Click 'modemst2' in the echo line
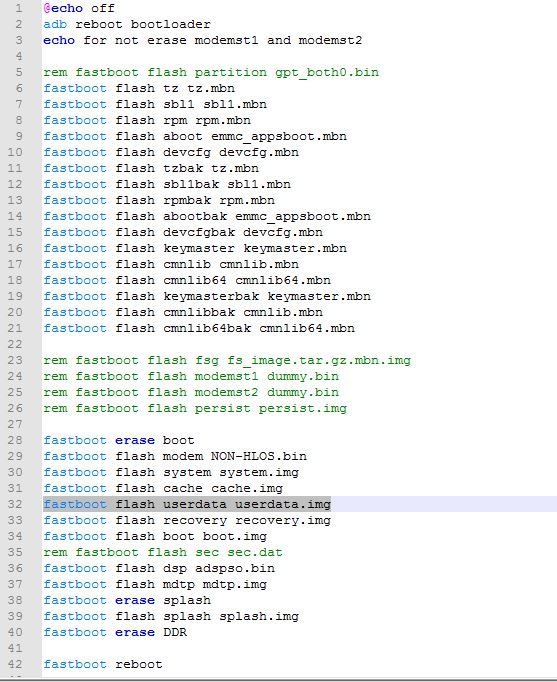557x682 pixels. click(x=330, y=40)
